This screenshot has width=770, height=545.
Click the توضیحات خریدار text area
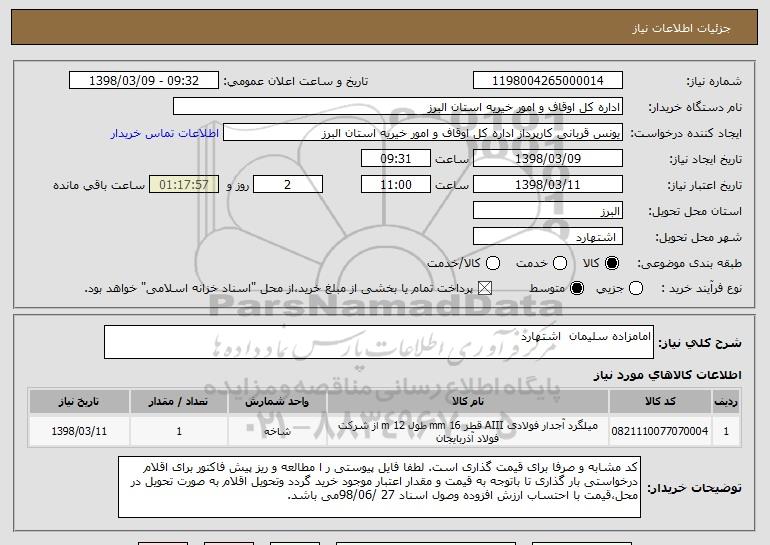click(379, 487)
